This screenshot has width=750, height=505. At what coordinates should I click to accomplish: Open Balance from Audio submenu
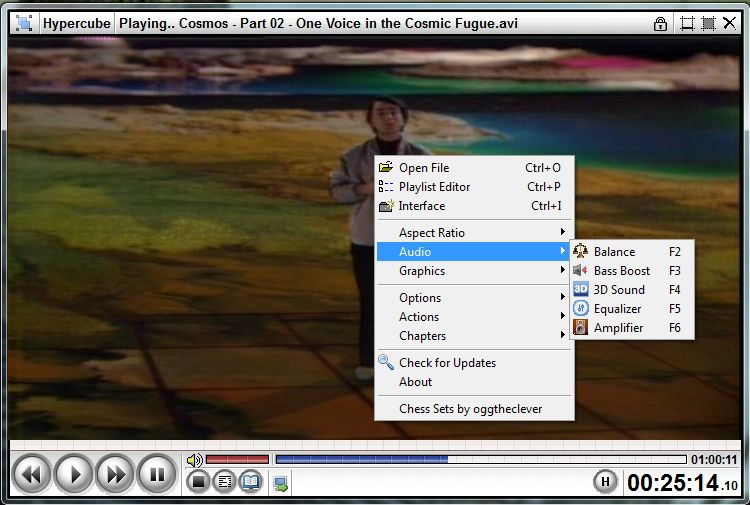pos(631,252)
